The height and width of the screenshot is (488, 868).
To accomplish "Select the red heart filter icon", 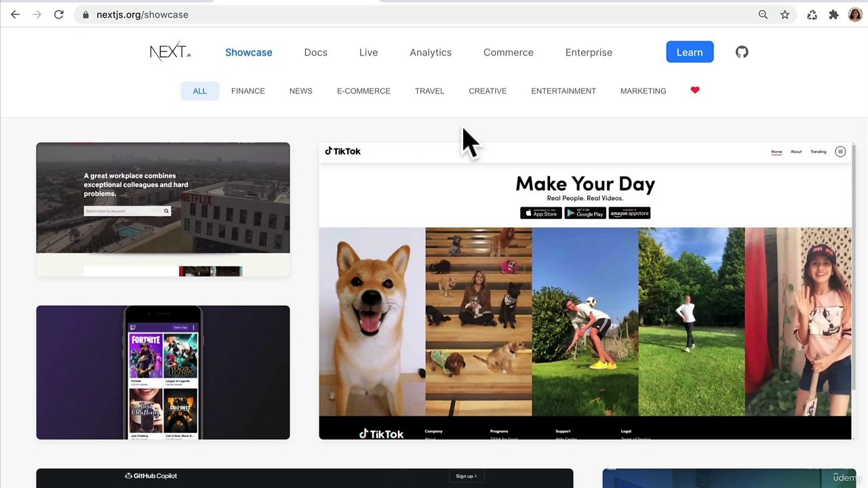I will (695, 90).
